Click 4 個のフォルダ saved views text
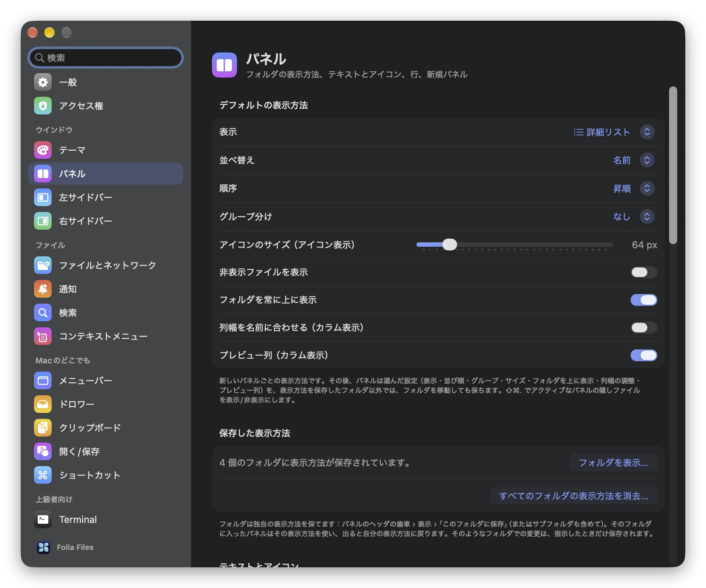The width and height of the screenshot is (706, 588). 315,462
